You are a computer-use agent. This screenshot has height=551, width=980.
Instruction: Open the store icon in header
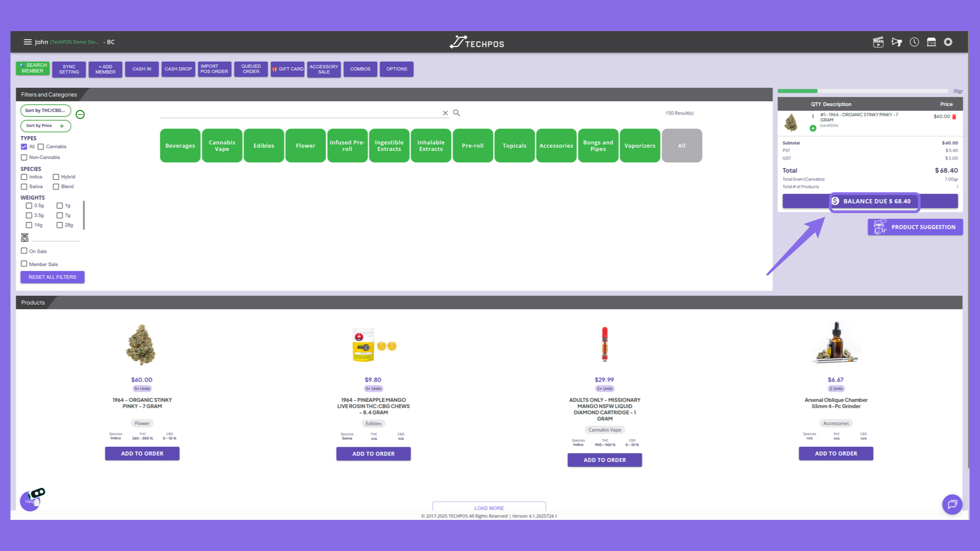(x=931, y=42)
